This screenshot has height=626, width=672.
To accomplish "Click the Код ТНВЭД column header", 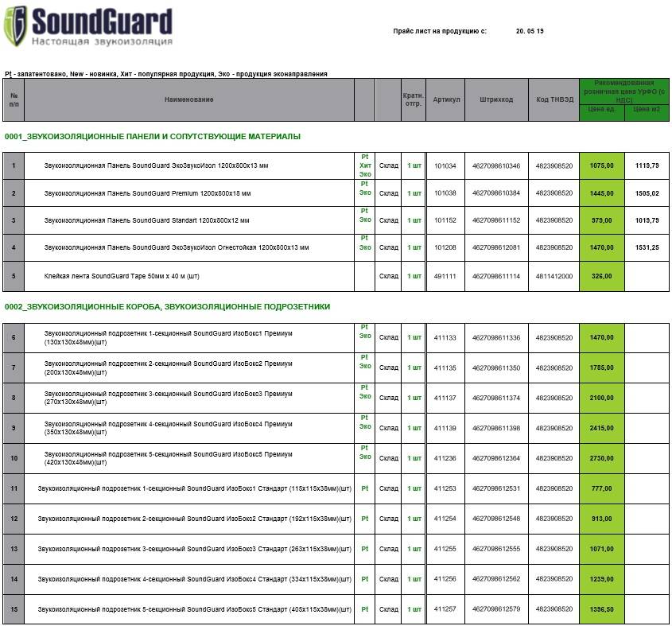I will [554, 99].
